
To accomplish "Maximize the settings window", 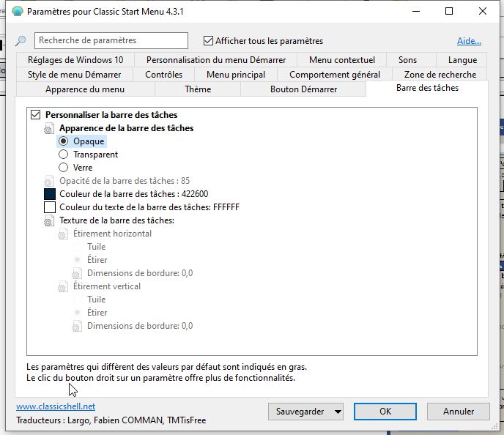I will coord(449,11).
